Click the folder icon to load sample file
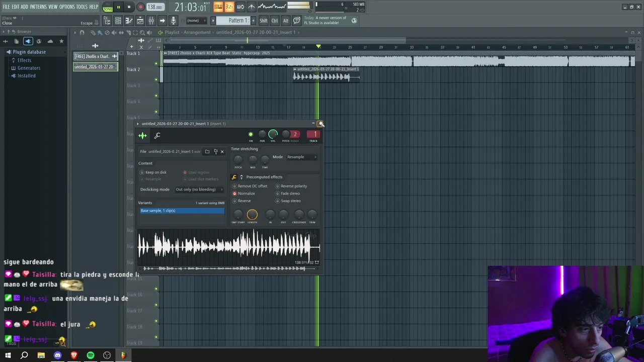The image size is (644, 362). [x=207, y=151]
